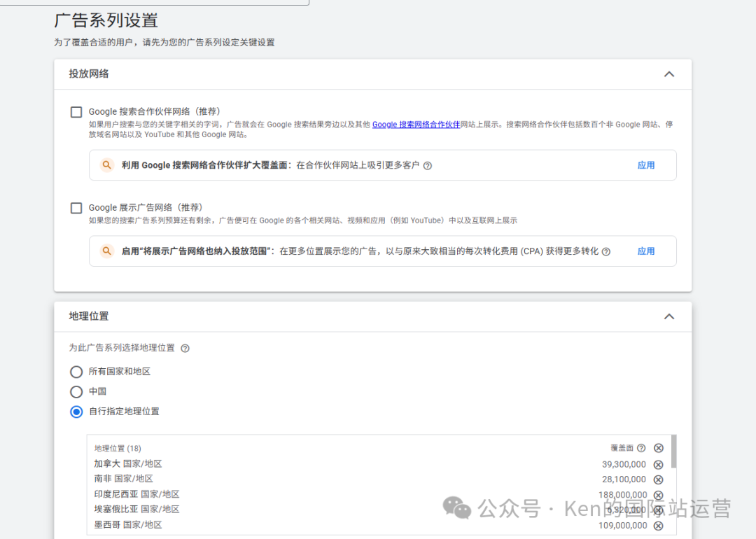This screenshot has height=539, width=756.
Task: Collapse the 地理位置 section chevron
Action: 669,316
